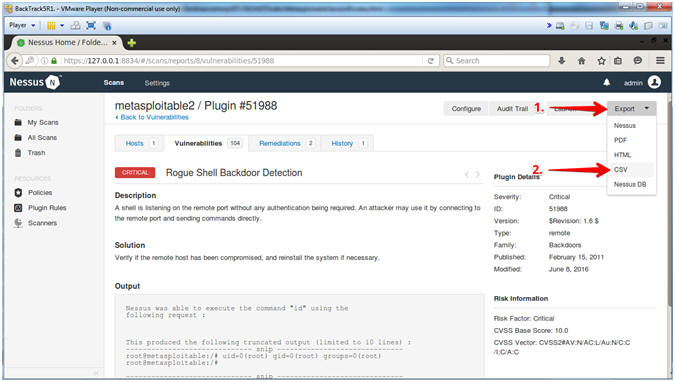Click the Firefox Search box

click(x=496, y=61)
